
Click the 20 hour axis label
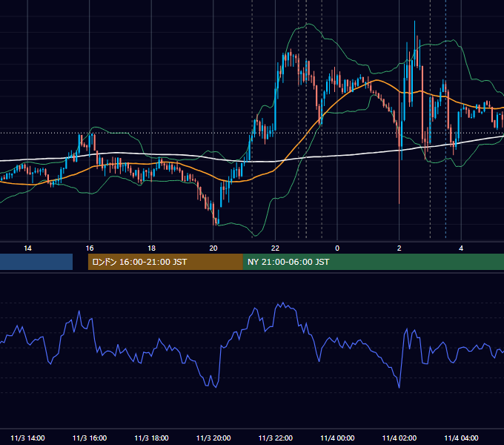point(213,248)
